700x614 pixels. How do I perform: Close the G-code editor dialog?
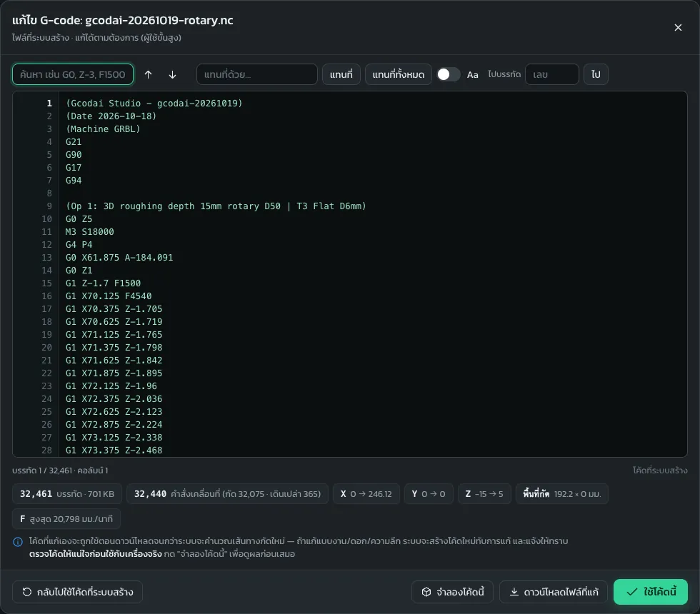678,28
